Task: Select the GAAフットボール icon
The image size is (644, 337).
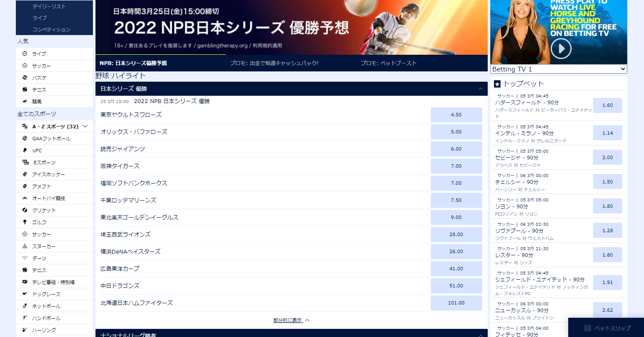Action: point(24,139)
